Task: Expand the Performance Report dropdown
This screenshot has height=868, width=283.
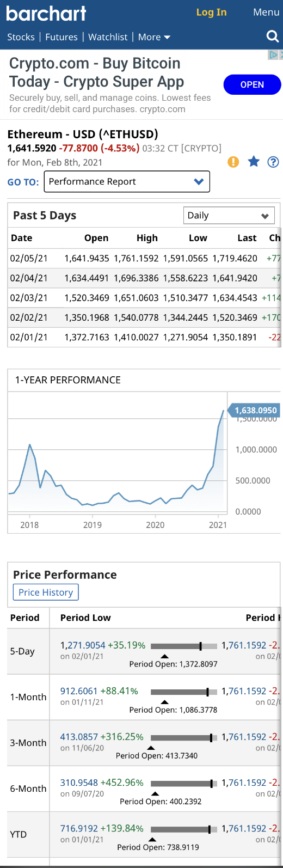Action: [x=126, y=182]
